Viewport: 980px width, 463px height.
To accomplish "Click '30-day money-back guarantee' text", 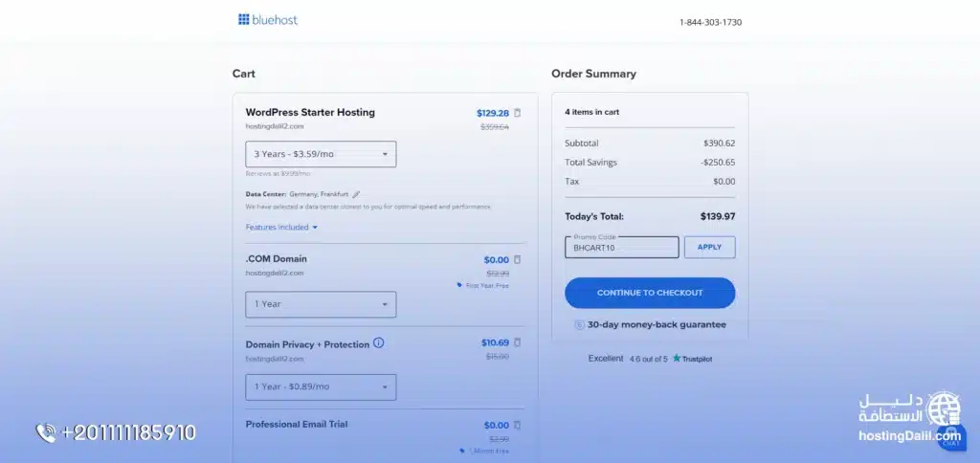I will point(657,325).
